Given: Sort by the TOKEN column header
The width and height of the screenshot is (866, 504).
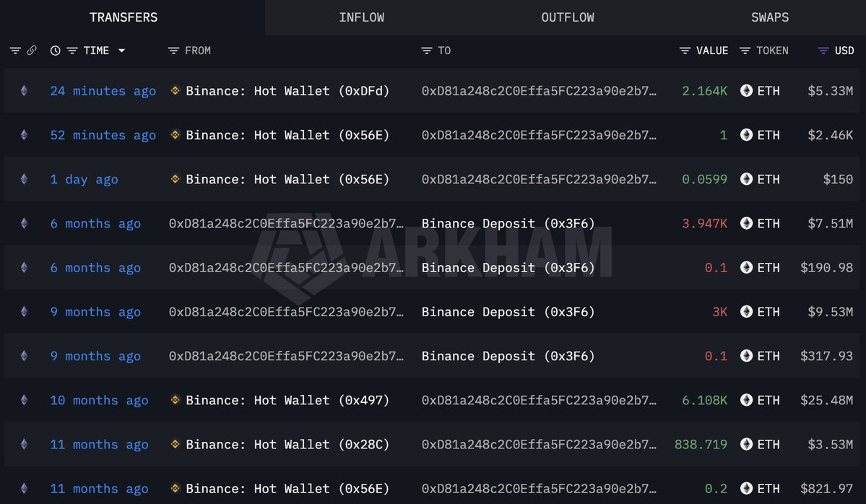Looking at the screenshot, I should 772,51.
